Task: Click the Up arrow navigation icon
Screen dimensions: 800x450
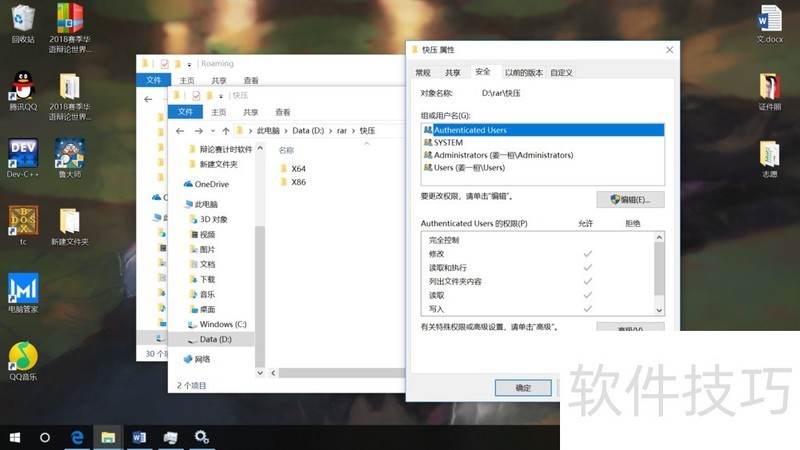Action: 226,130
